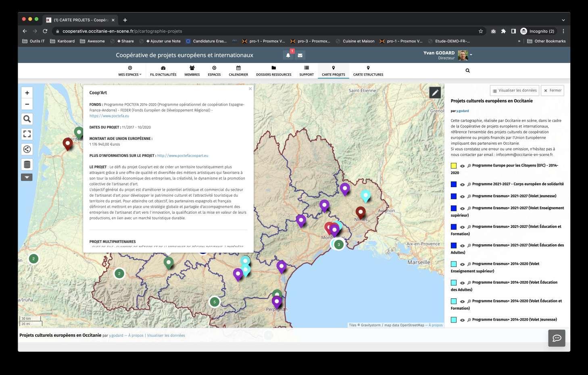Click the Visualiser les données button
This screenshot has width=588, height=375.
pyautogui.click(x=514, y=90)
